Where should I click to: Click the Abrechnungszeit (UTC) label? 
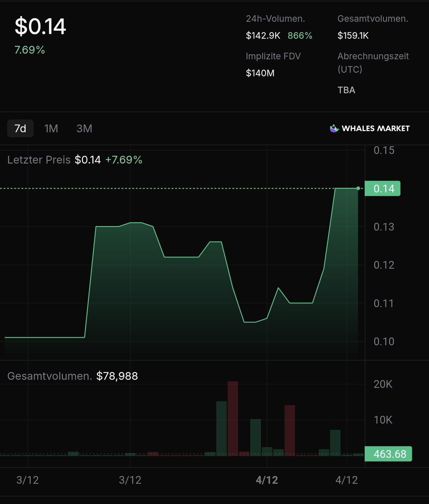click(373, 63)
